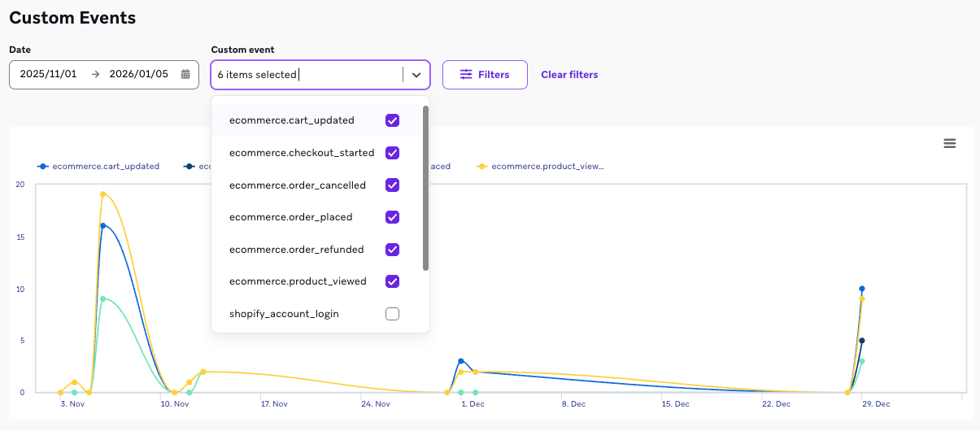Click the dropdown list scrollbar

[425, 187]
